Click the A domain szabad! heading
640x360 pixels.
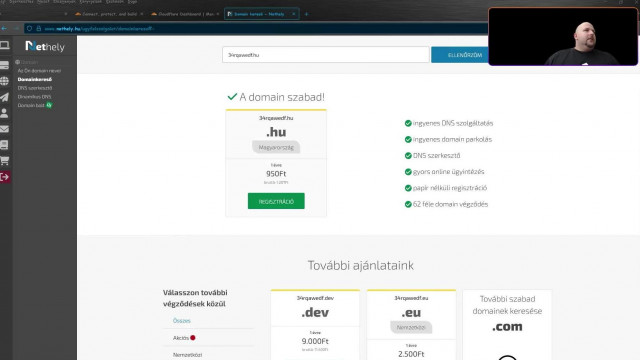pyautogui.click(x=282, y=97)
